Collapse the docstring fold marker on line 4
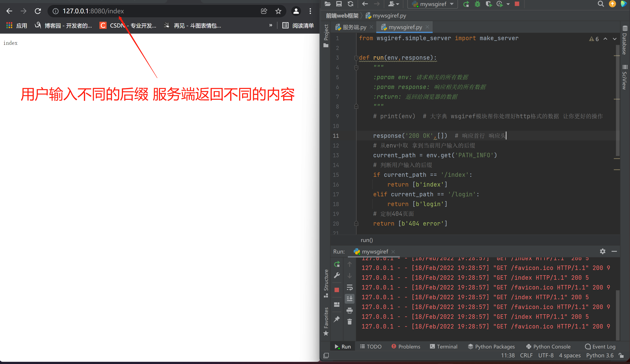 pos(356,68)
